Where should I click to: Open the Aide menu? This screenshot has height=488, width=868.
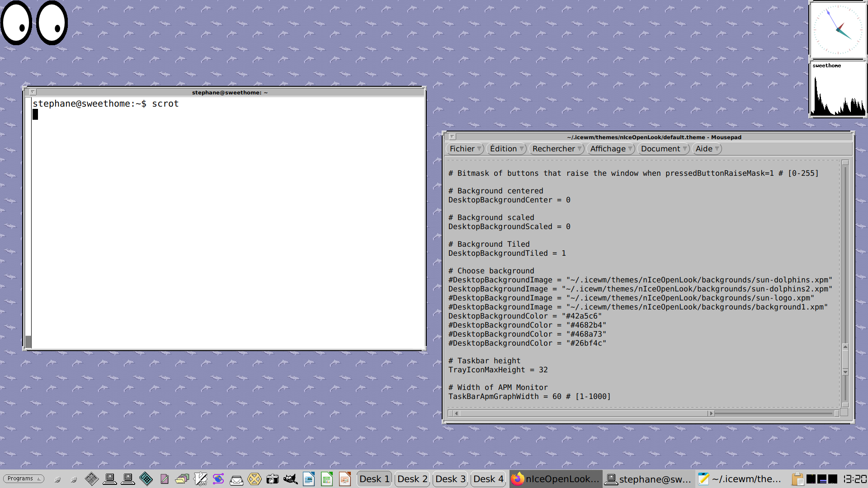coord(707,149)
